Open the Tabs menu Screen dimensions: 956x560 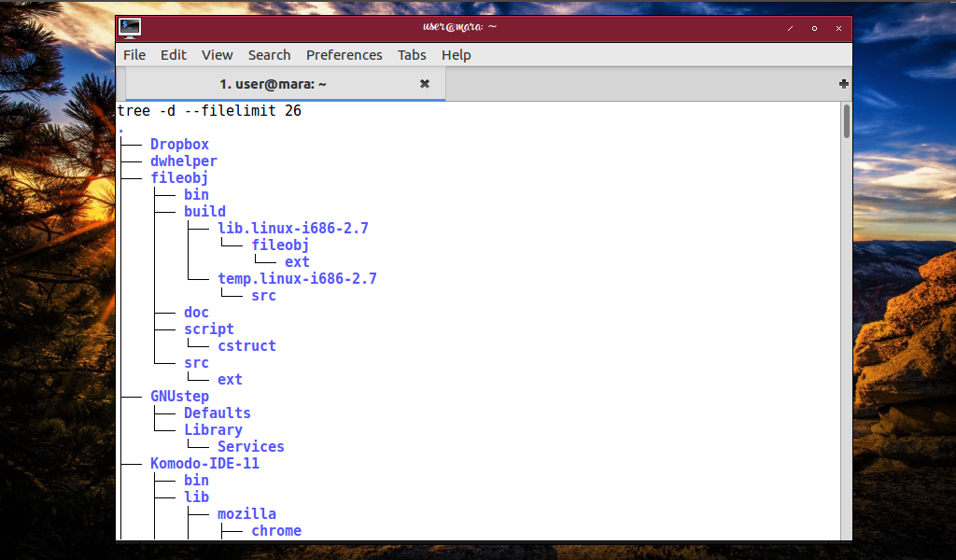coord(412,55)
